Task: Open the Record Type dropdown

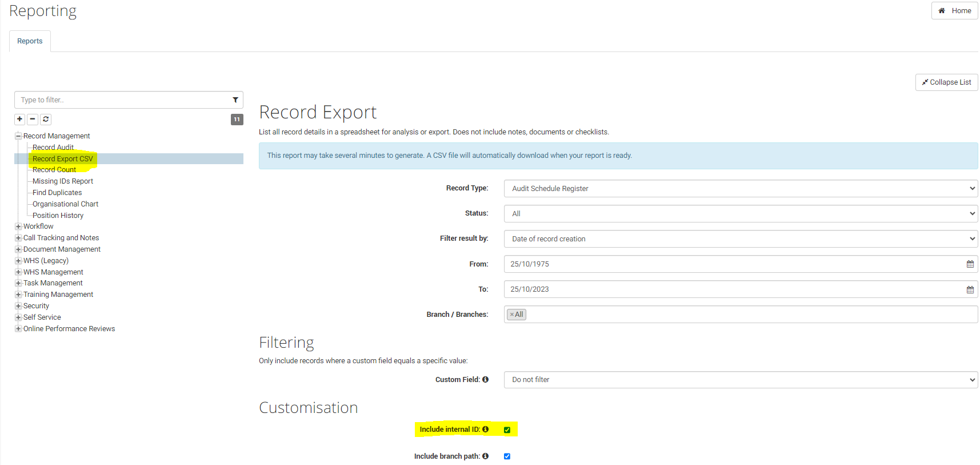Action: (x=741, y=188)
